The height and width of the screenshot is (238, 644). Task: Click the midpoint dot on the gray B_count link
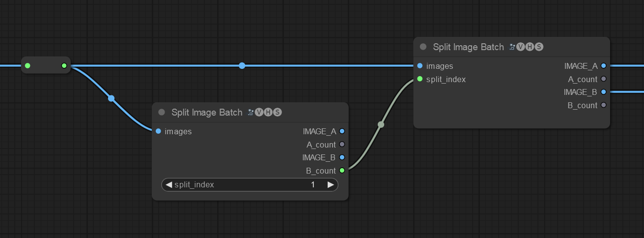pyautogui.click(x=381, y=125)
